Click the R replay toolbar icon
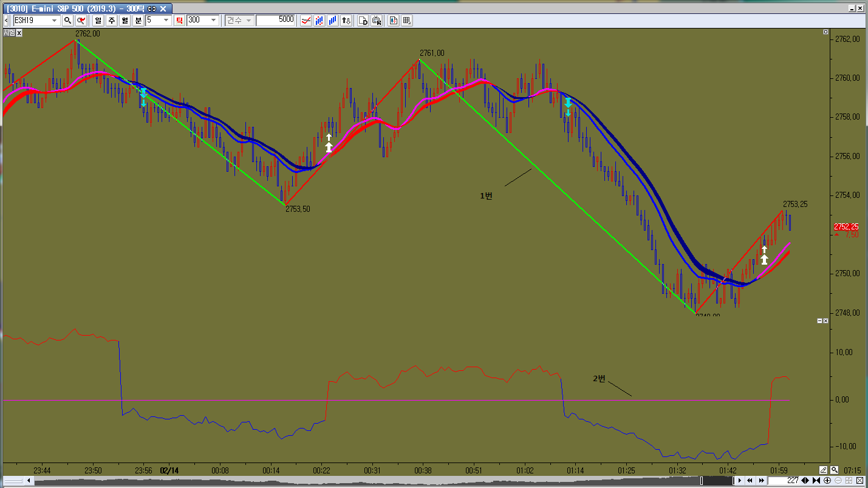This screenshot has width=868, height=488. click(x=377, y=20)
